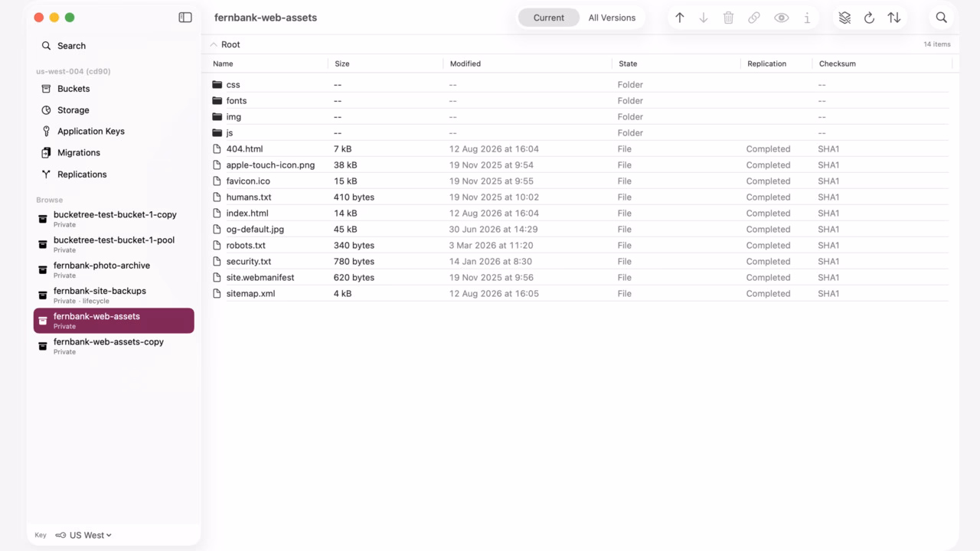The height and width of the screenshot is (551, 980).
Task: Open the info icon in the toolbar
Action: 807,18
